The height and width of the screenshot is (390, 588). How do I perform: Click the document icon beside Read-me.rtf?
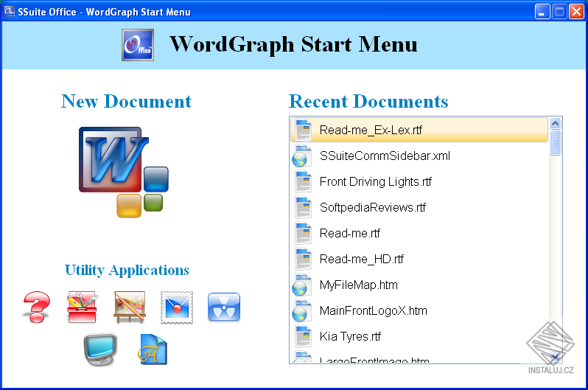pos(303,233)
